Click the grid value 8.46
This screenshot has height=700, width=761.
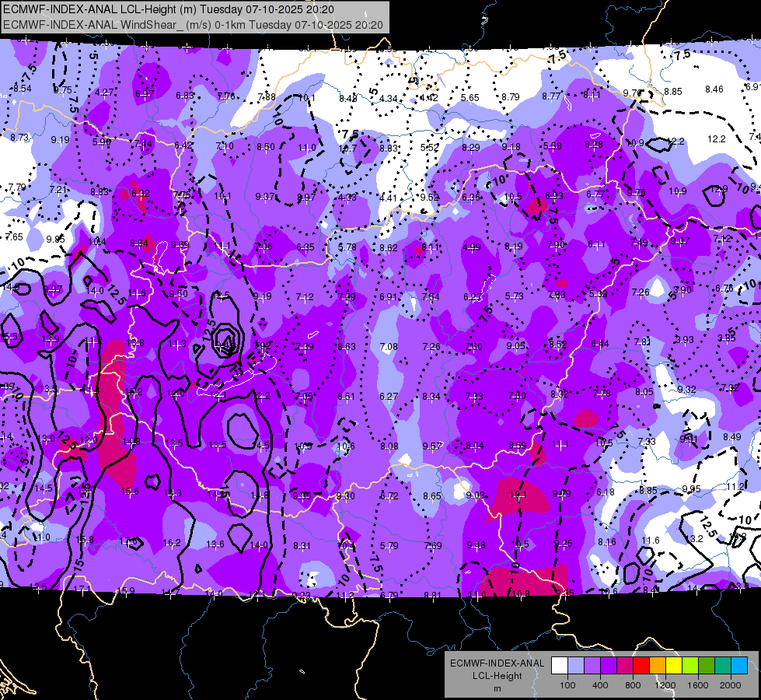coord(714,89)
